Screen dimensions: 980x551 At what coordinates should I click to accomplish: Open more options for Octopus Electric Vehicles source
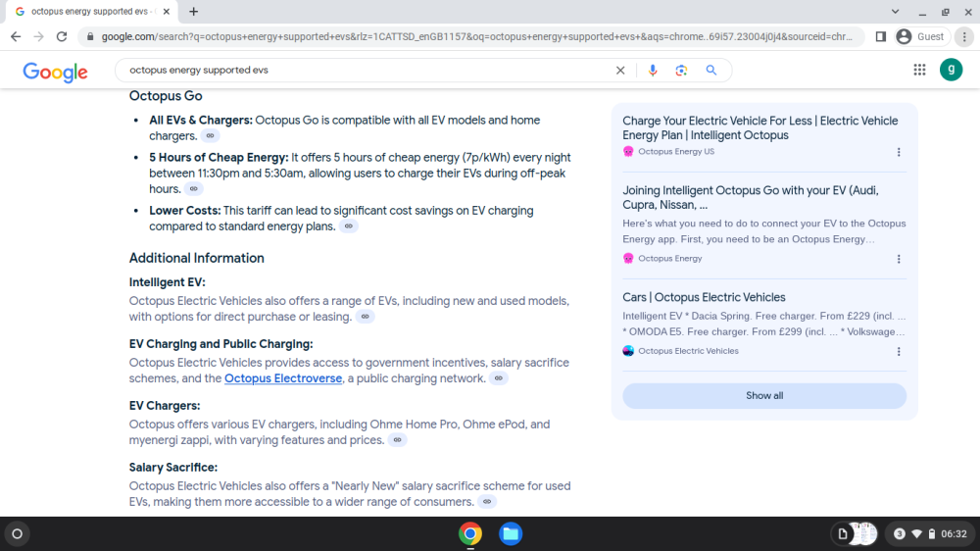click(x=899, y=352)
